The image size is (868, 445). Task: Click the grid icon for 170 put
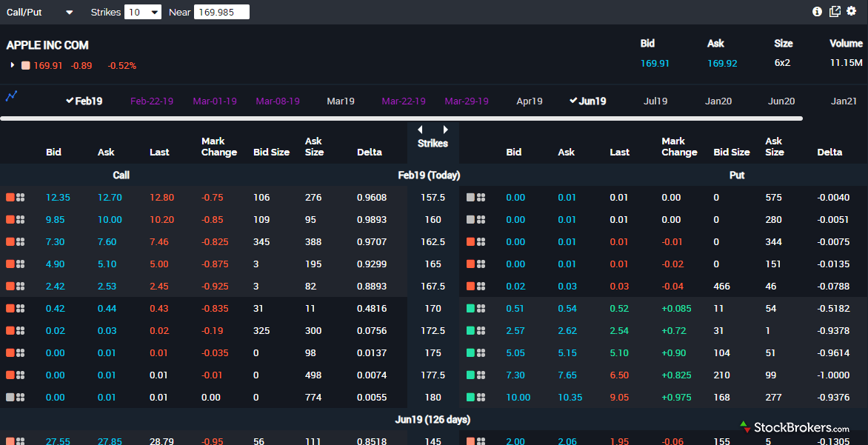(x=481, y=308)
